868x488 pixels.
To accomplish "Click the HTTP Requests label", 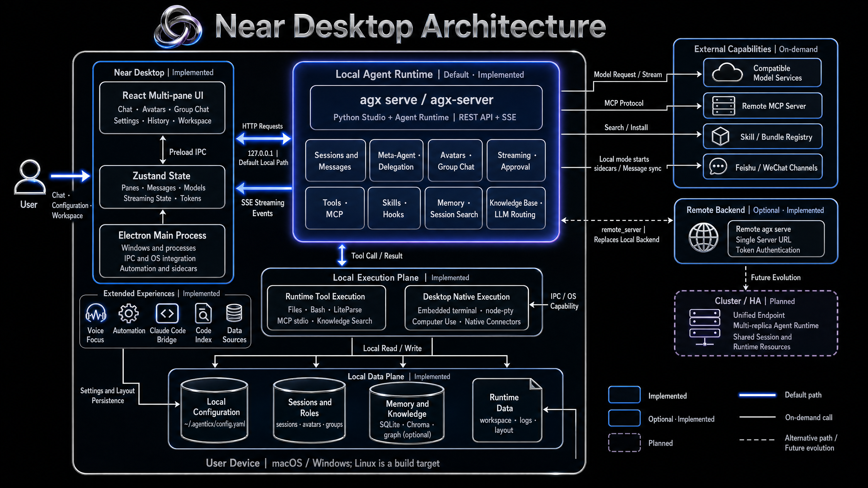I will click(x=262, y=126).
